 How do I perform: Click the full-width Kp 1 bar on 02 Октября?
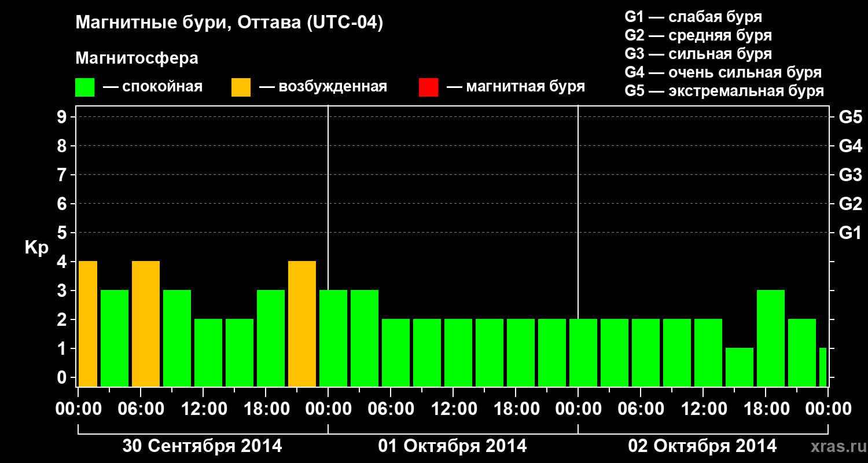(740, 367)
